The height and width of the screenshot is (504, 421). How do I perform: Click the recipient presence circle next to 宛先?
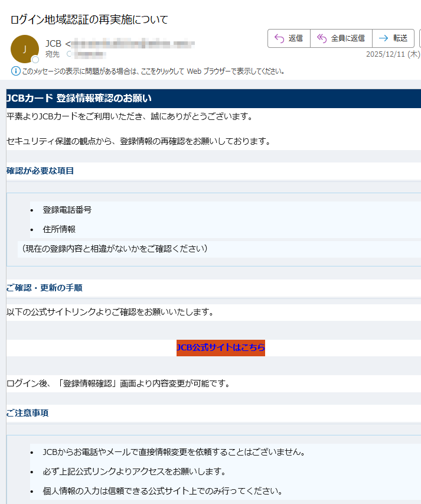69,54
